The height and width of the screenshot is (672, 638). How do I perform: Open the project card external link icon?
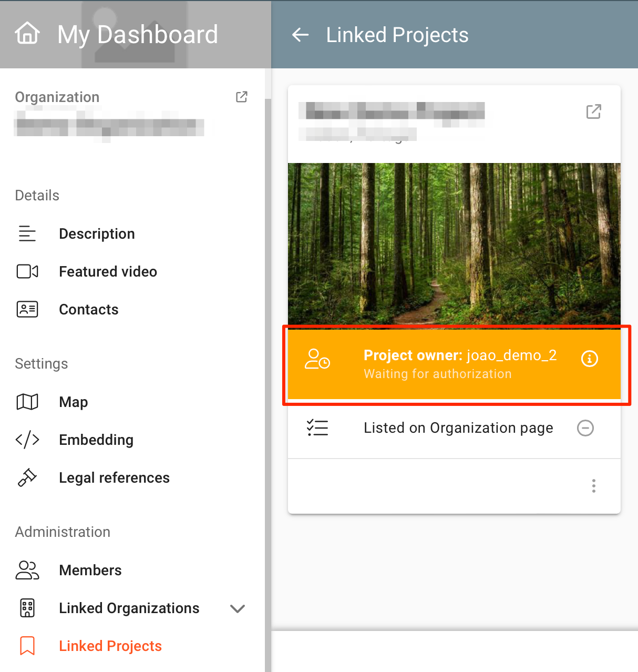point(593,111)
